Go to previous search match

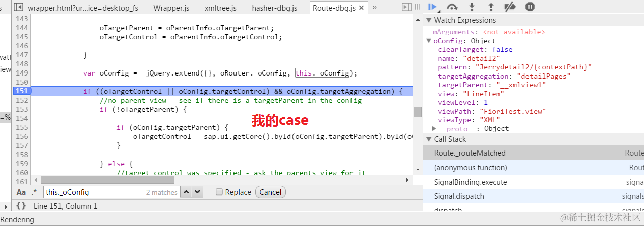point(186,192)
